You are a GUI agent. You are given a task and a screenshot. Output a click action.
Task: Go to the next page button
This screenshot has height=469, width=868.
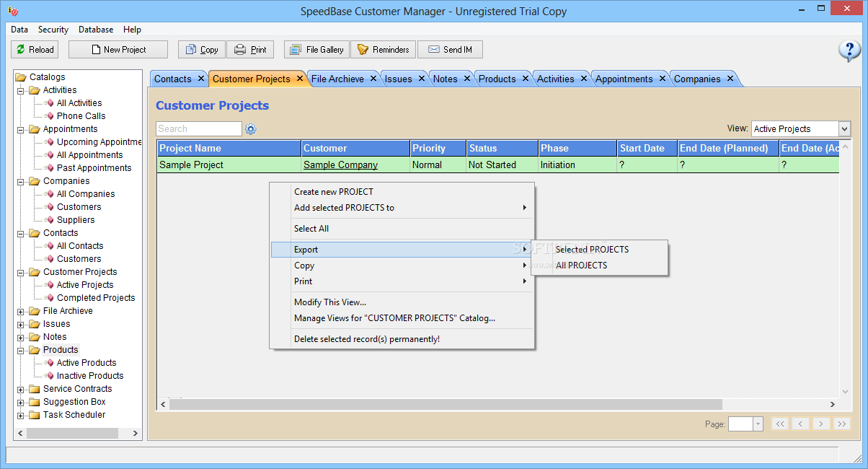[821, 424]
